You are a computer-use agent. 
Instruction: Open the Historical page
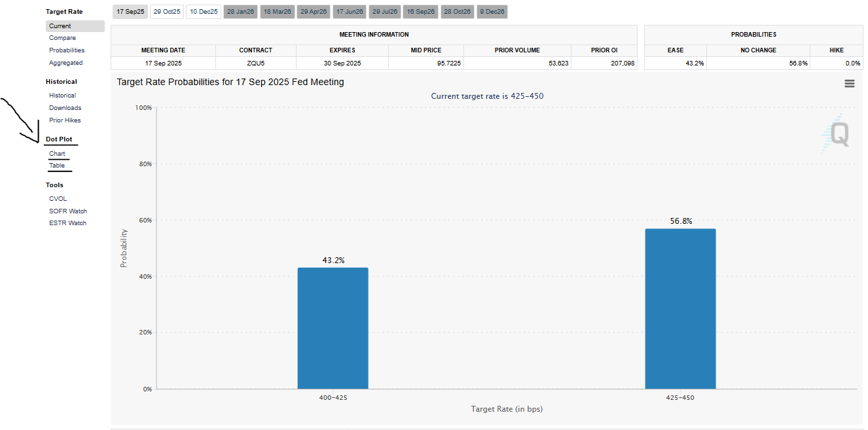pos(62,95)
